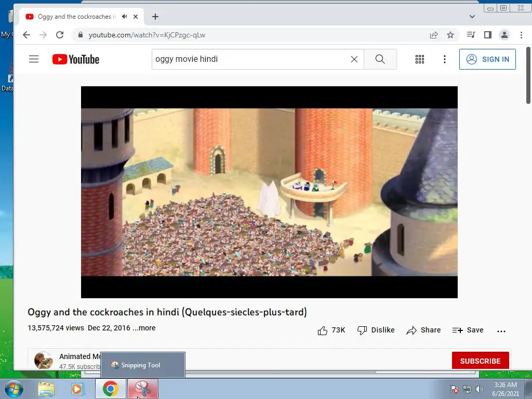The image size is (532, 399).
Task: Save video to a playlist
Action: click(468, 330)
